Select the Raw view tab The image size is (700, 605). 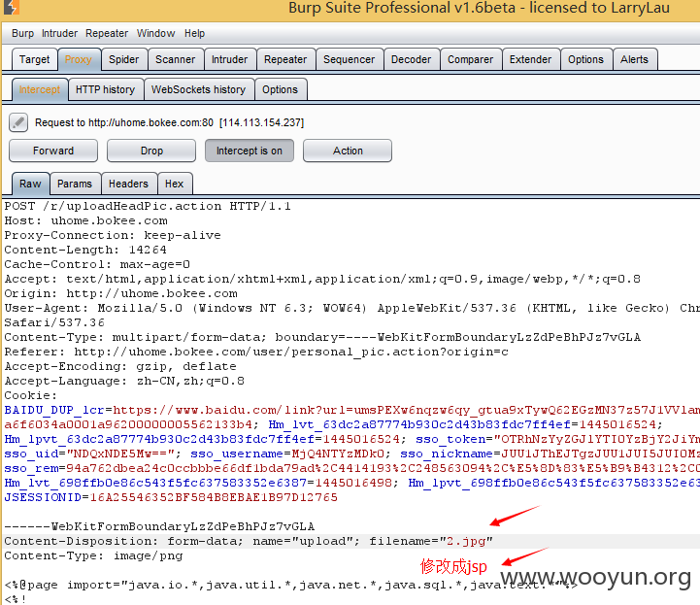[x=30, y=184]
